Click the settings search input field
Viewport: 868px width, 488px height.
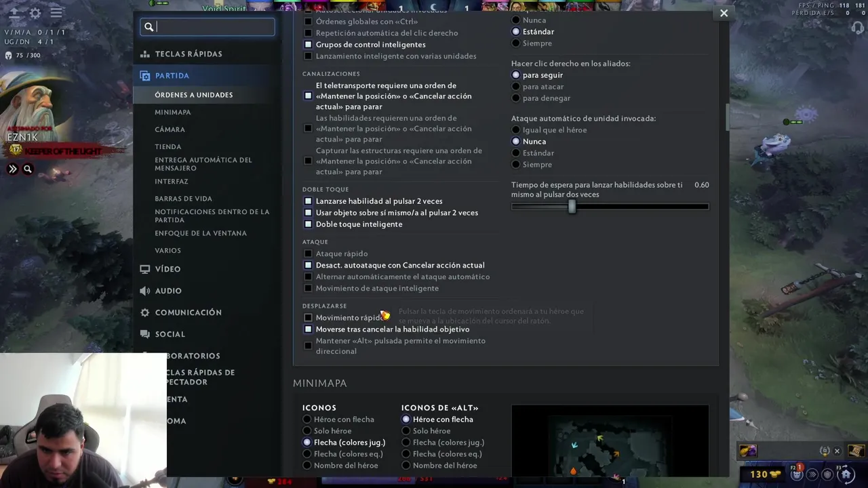[208, 27]
